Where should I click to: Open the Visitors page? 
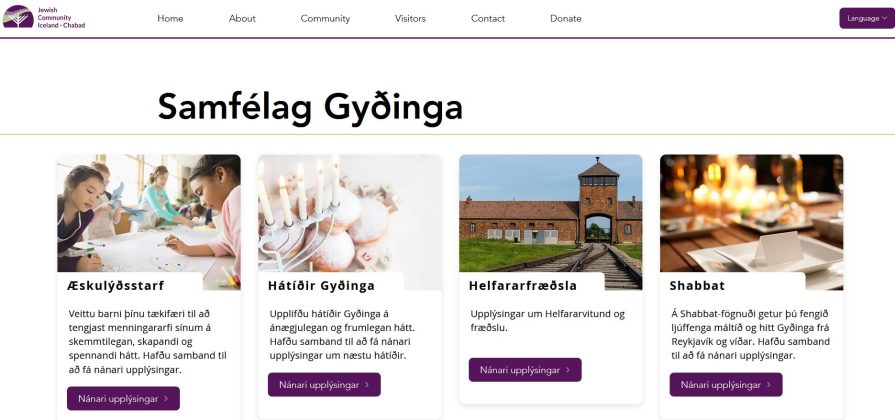pyautogui.click(x=410, y=18)
